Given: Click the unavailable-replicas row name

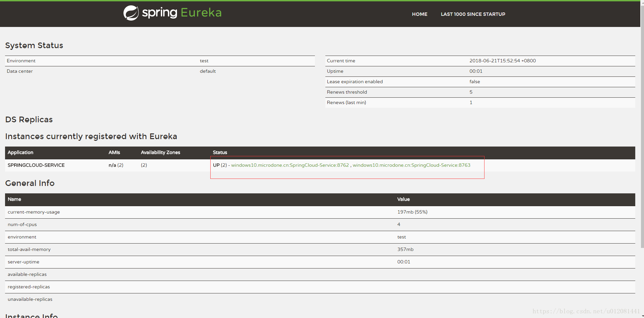Looking at the screenshot, I should click(x=30, y=299).
